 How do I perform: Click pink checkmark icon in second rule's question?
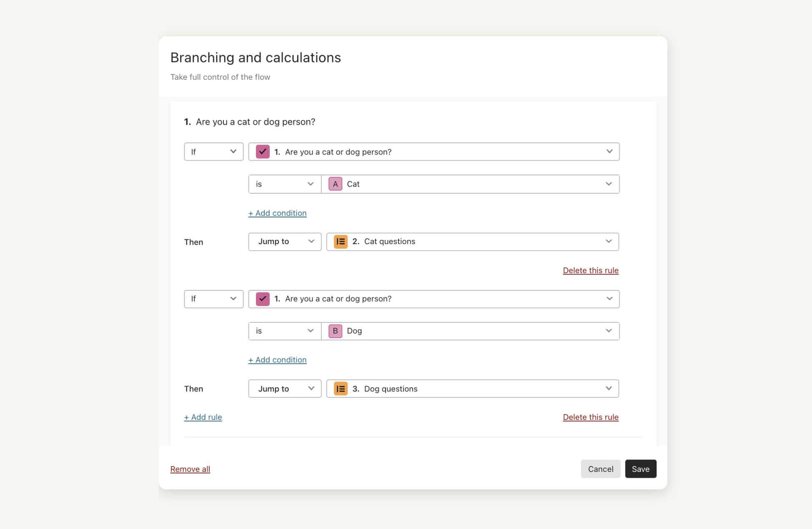coord(263,299)
